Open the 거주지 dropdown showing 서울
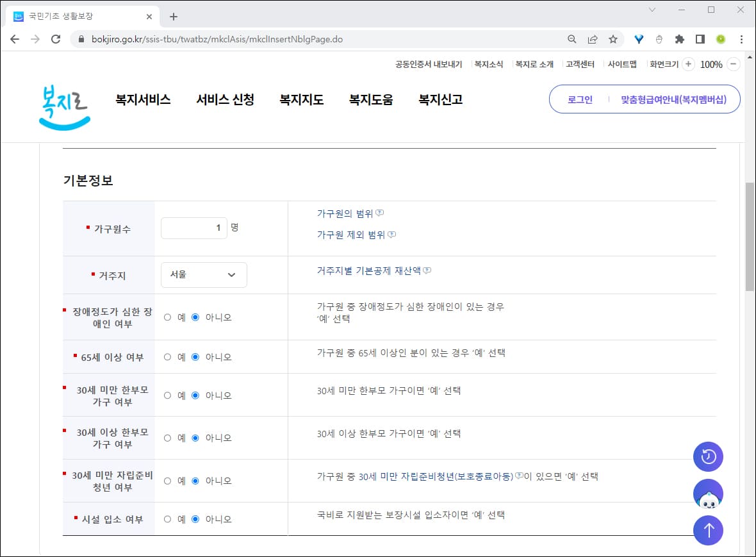The width and height of the screenshot is (756, 557). pos(203,274)
